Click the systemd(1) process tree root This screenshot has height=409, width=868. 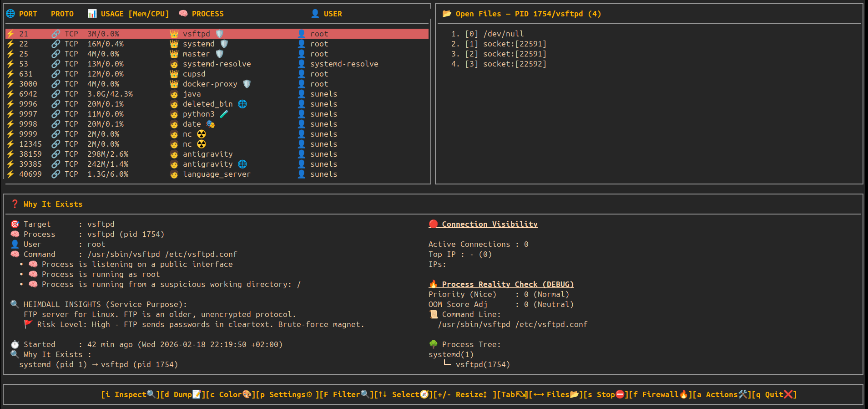451,354
